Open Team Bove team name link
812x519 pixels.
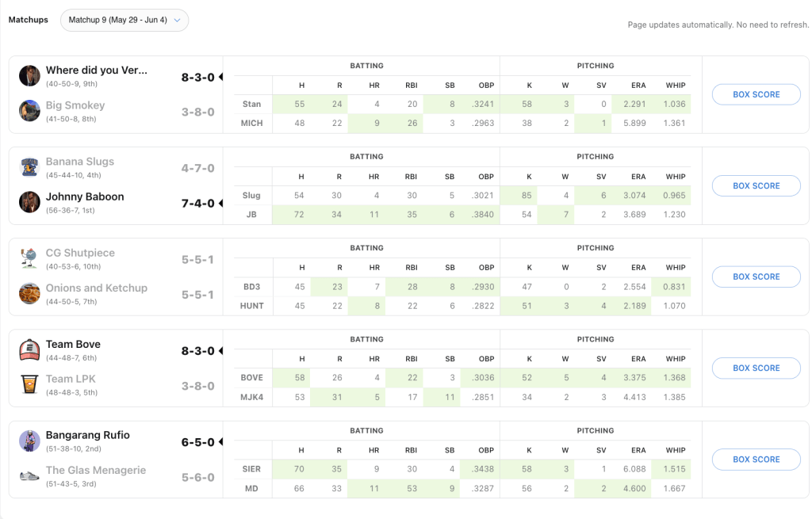73,344
